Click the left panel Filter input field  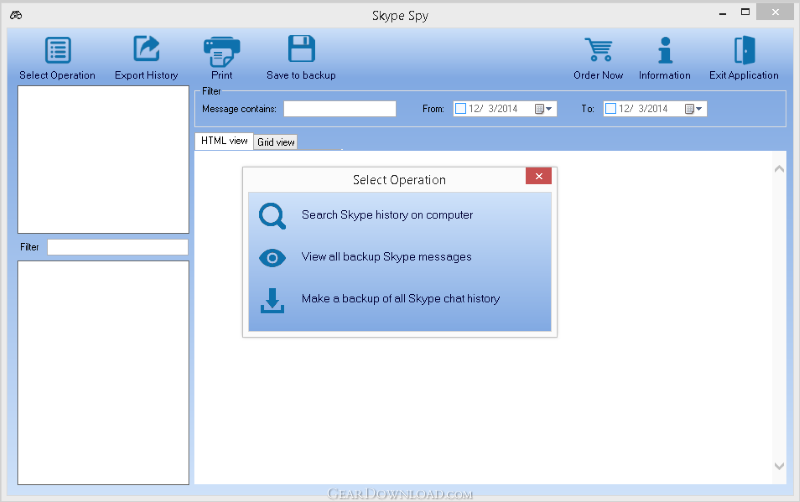click(x=118, y=247)
